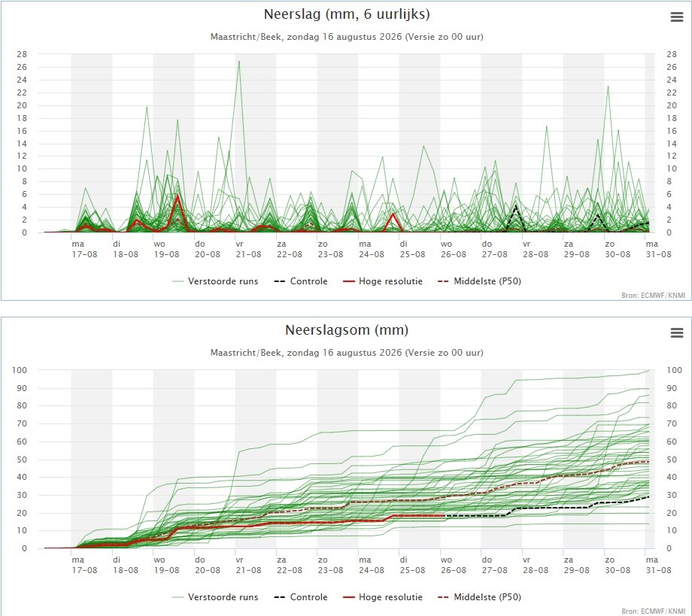Toggle Controle series in Neerslagsom legend

point(301,597)
